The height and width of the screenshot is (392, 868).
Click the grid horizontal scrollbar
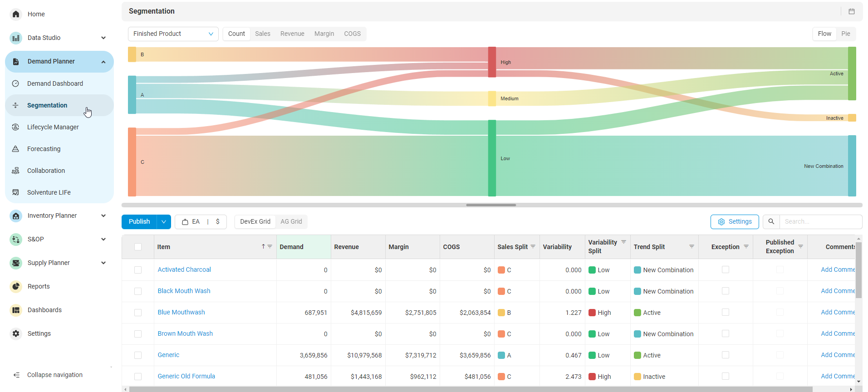pyautogui.click(x=471, y=389)
